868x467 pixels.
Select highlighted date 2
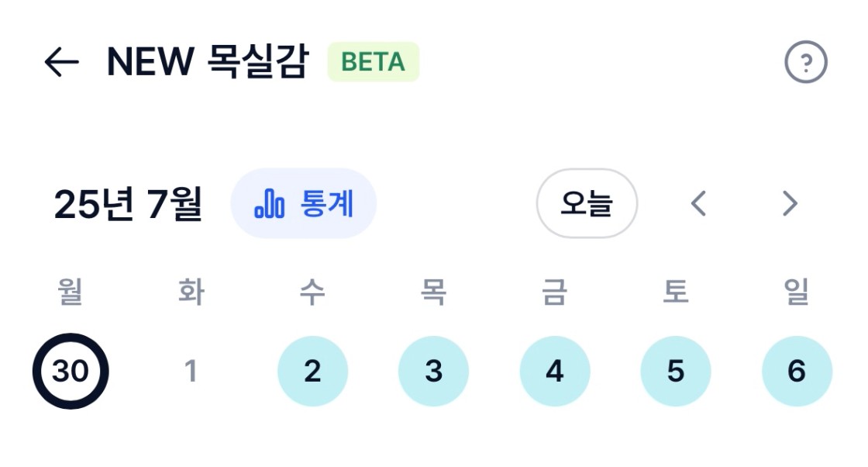tap(313, 371)
